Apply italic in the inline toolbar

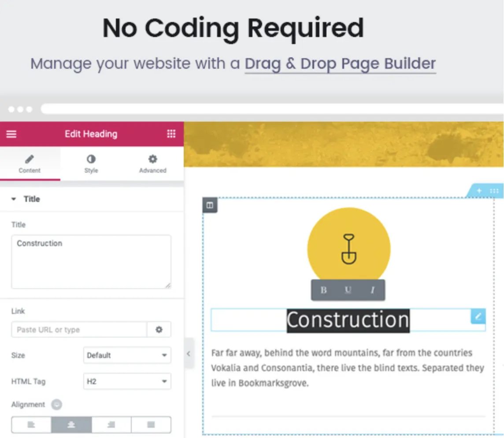[x=373, y=290]
